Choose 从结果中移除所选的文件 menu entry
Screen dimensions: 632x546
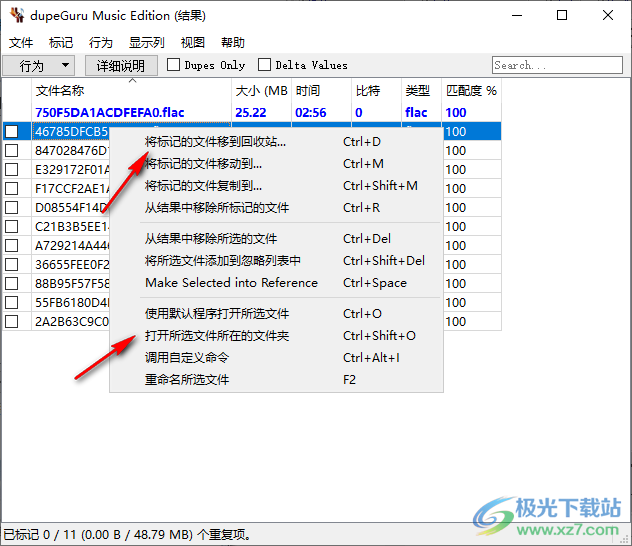click(x=276, y=239)
